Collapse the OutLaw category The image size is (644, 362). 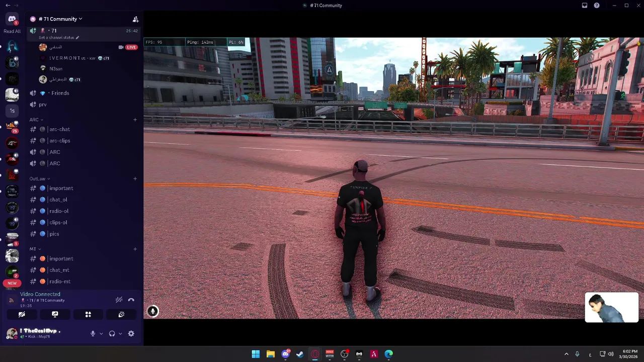[x=40, y=178]
